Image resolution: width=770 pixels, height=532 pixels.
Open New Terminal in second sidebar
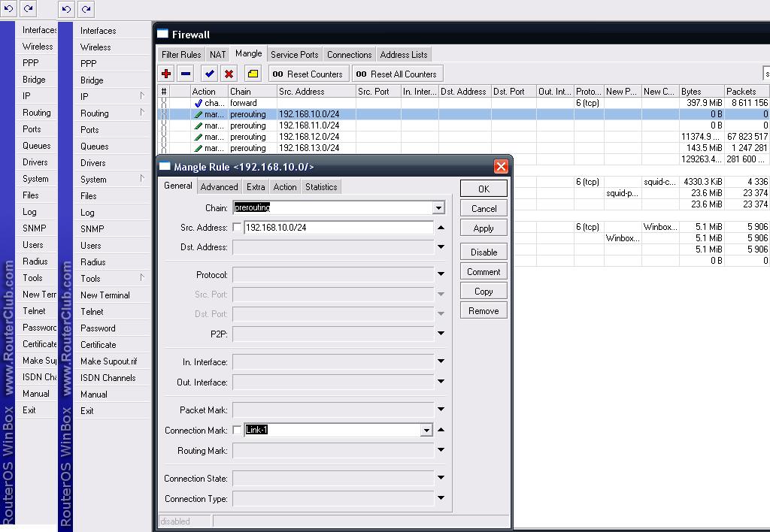tap(111, 295)
